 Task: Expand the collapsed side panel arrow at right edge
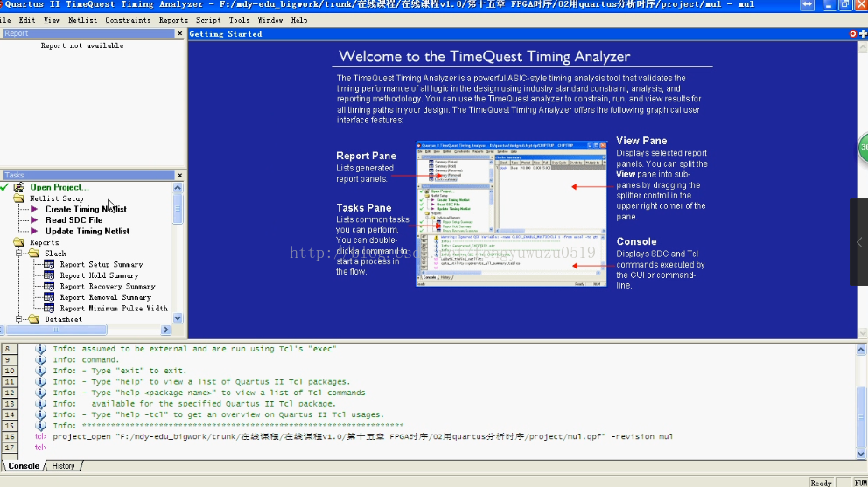click(859, 242)
